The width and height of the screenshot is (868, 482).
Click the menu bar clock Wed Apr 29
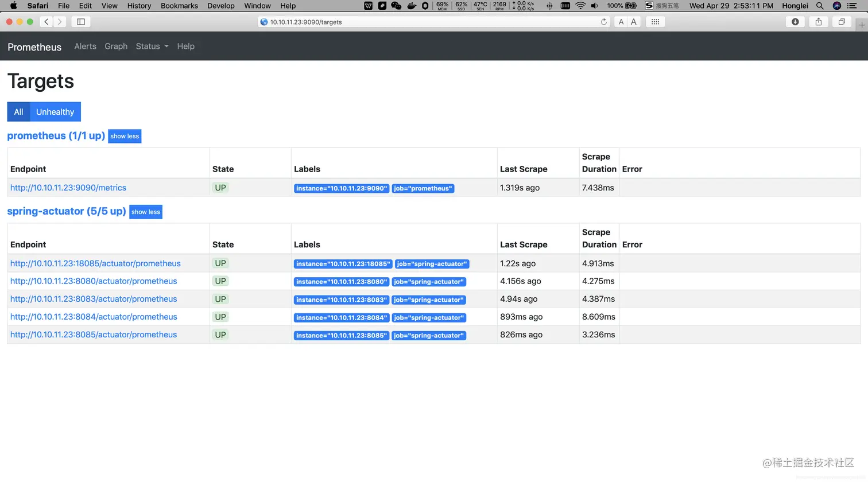tap(731, 6)
